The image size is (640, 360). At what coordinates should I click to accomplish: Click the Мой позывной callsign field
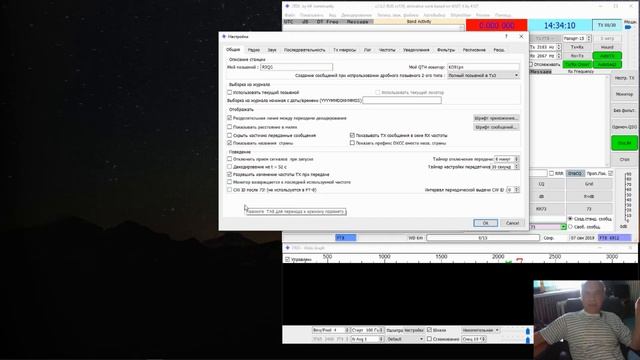pos(296,67)
